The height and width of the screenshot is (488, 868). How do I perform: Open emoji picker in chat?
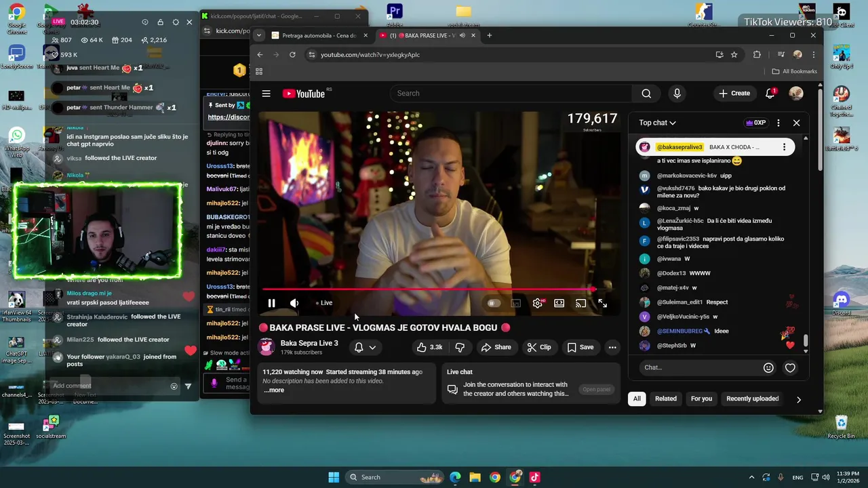768,367
